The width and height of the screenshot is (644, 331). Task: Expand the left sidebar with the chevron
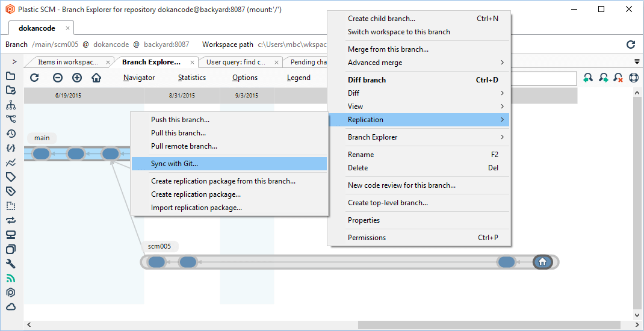13,61
